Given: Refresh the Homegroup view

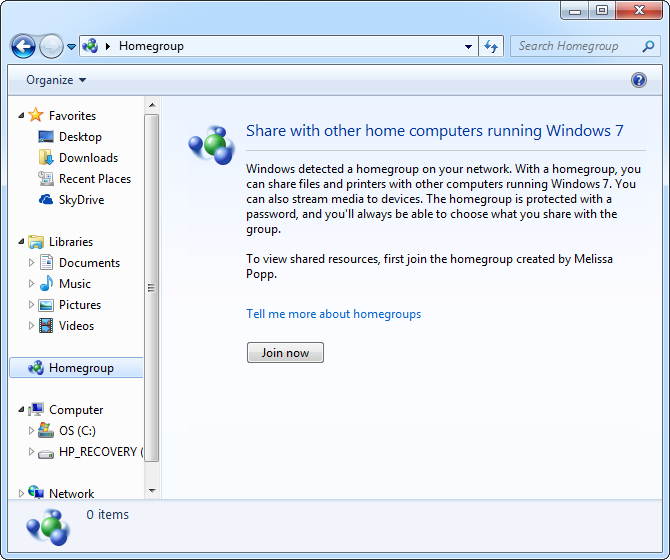Looking at the screenshot, I should tap(491, 46).
